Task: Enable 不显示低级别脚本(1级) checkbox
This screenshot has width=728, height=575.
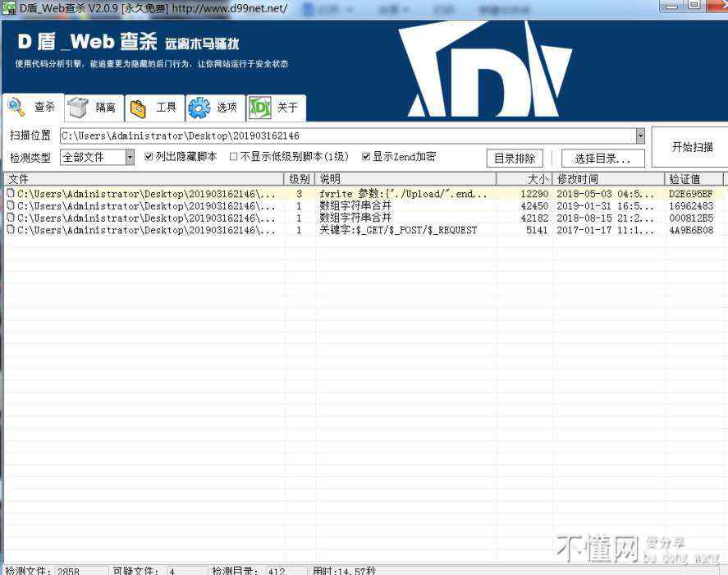Action: tap(234, 157)
